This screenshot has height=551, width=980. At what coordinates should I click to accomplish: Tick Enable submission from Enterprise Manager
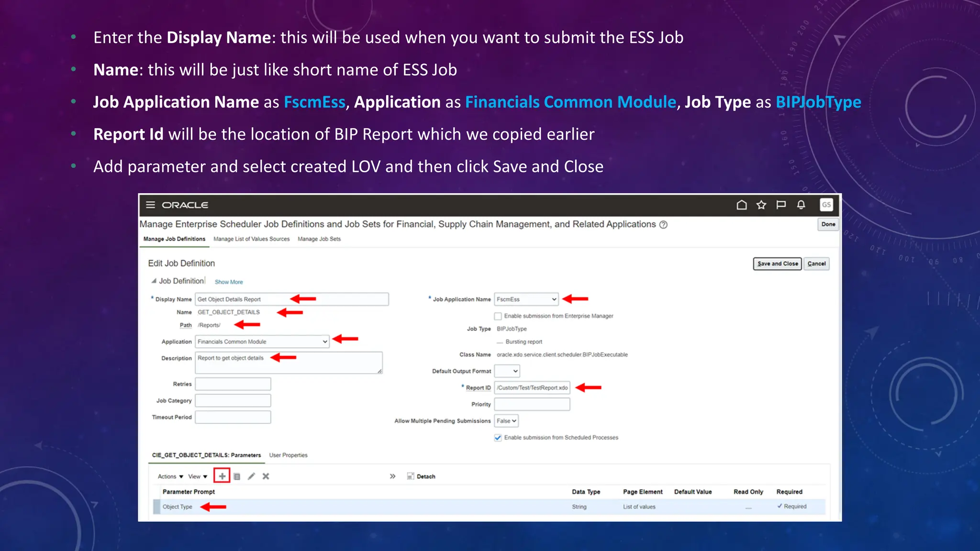[498, 316]
